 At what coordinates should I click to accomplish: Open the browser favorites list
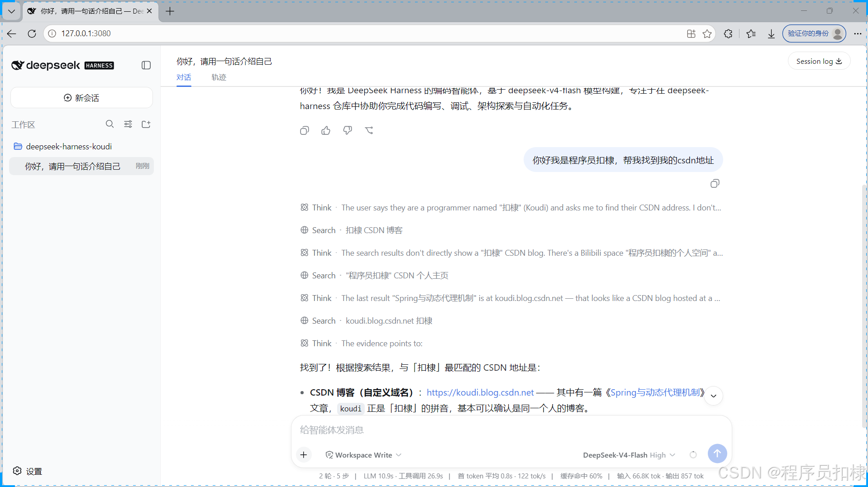pos(751,33)
